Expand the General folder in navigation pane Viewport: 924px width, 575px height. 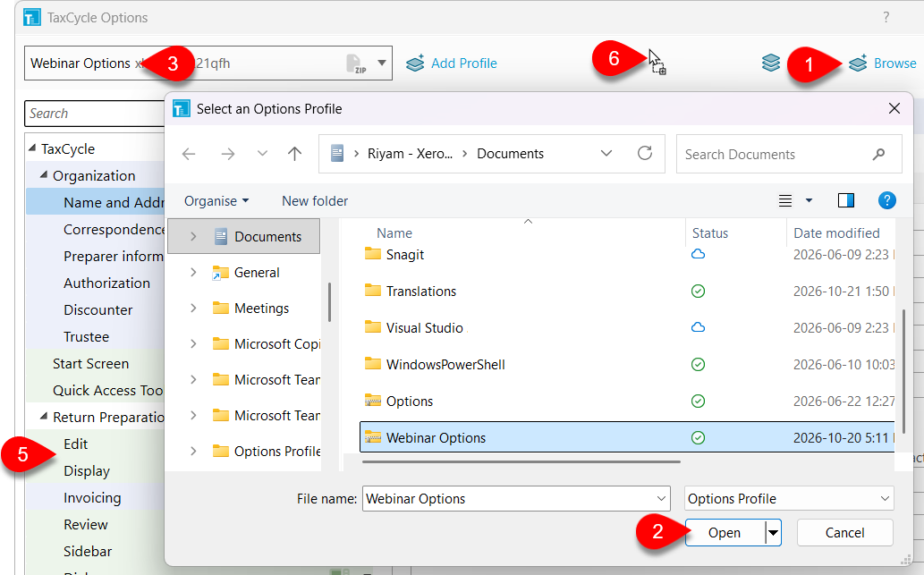(x=193, y=272)
